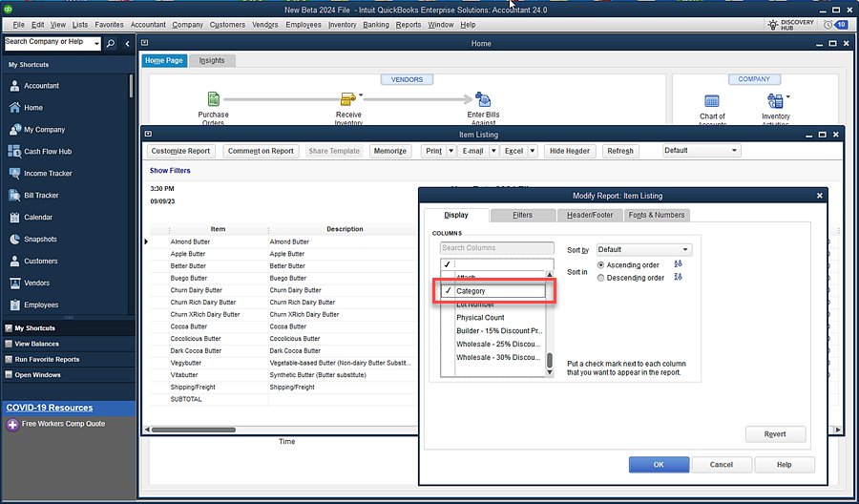Open the Receive Inventory icon
The width and height of the screenshot is (859, 504).
[347, 99]
